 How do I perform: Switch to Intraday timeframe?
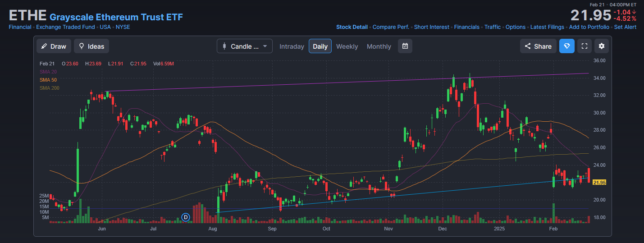tap(292, 46)
